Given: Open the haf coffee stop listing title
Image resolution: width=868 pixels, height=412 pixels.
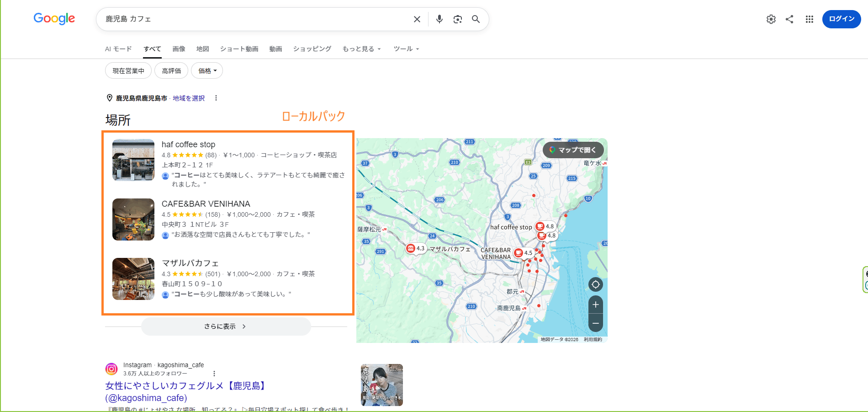Looking at the screenshot, I should pos(188,144).
